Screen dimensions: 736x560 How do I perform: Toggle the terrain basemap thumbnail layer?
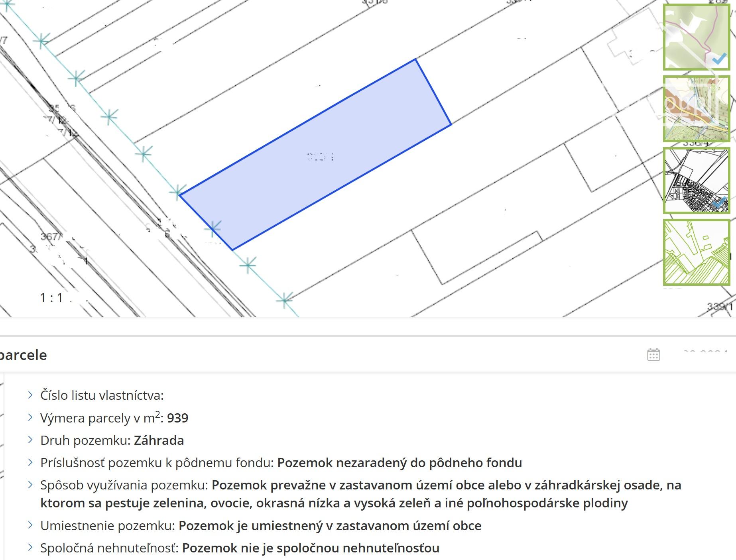(696, 37)
